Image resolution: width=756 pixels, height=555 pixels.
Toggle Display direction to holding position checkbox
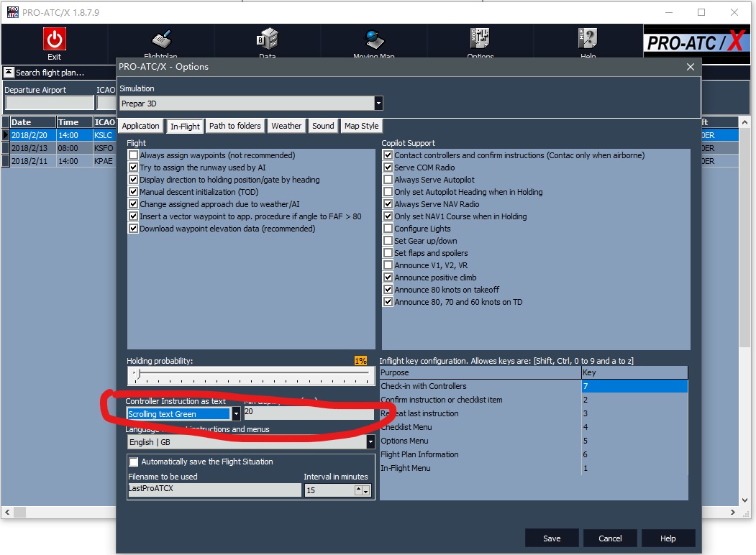point(134,179)
